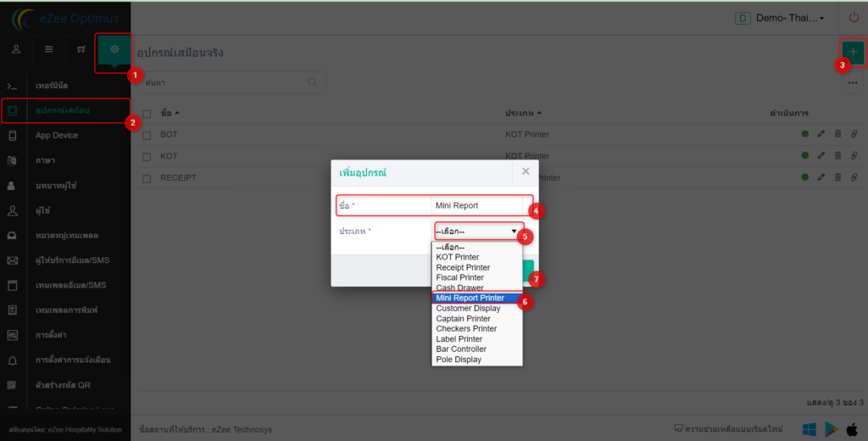Click the ค้นหา search field
This screenshot has height=441, width=868.
(231, 82)
